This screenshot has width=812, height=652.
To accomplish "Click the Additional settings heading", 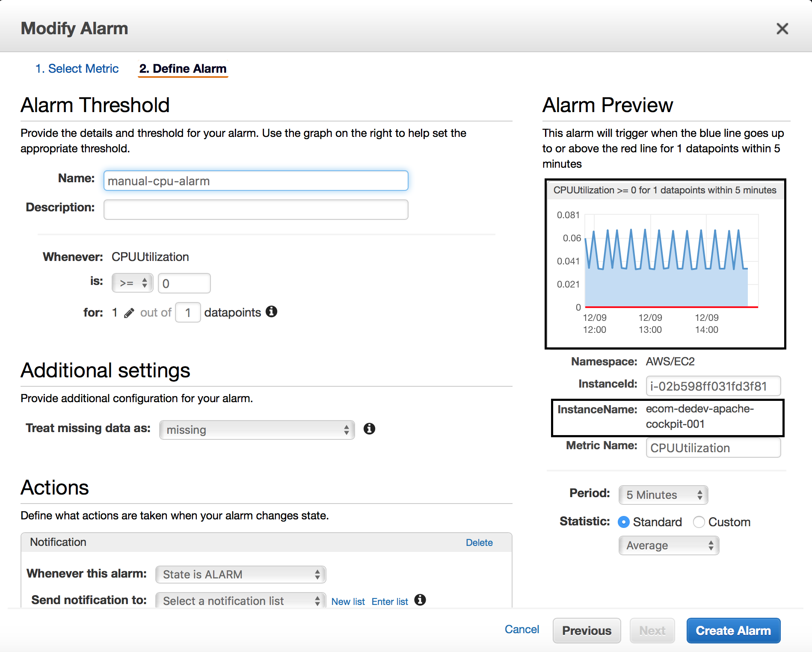I will [x=105, y=370].
